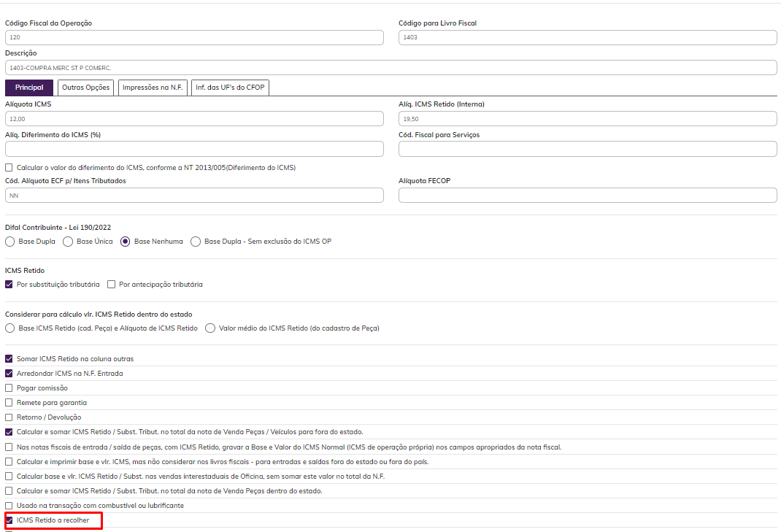Open the Impressões na N.F. tab
This screenshot has height=532, width=781.
click(153, 88)
